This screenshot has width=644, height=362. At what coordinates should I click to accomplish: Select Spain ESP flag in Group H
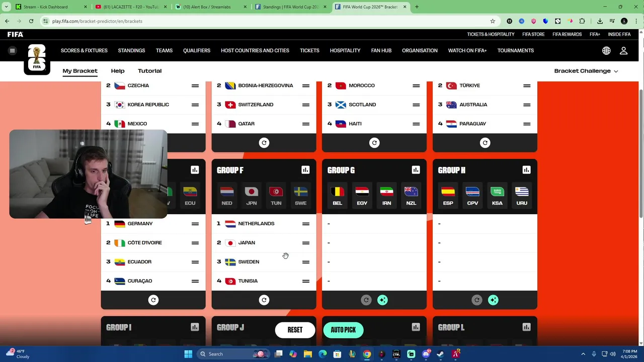pyautogui.click(x=448, y=196)
